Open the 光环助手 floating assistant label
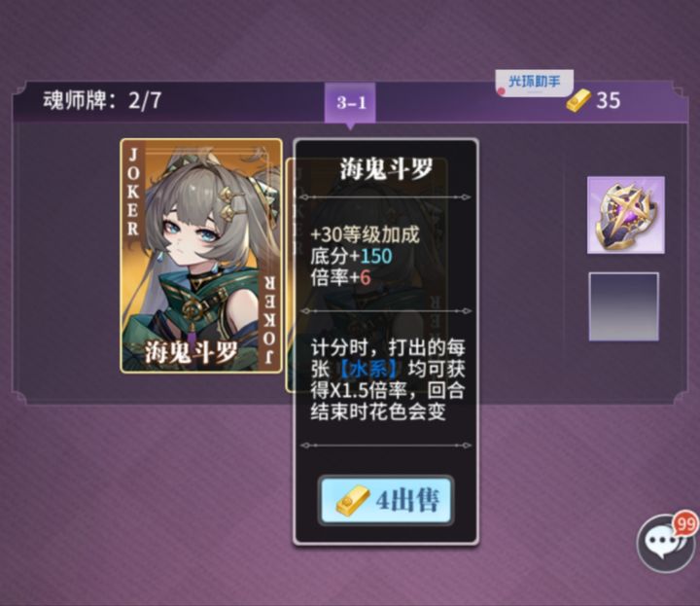This screenshot has height=606, width=700. tap(534, 82)
